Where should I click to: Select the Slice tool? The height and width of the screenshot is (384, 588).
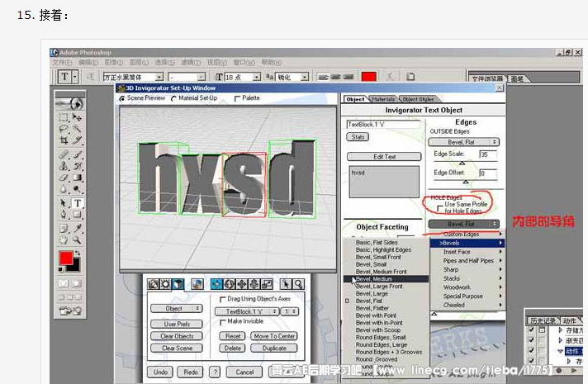point(77,140)
